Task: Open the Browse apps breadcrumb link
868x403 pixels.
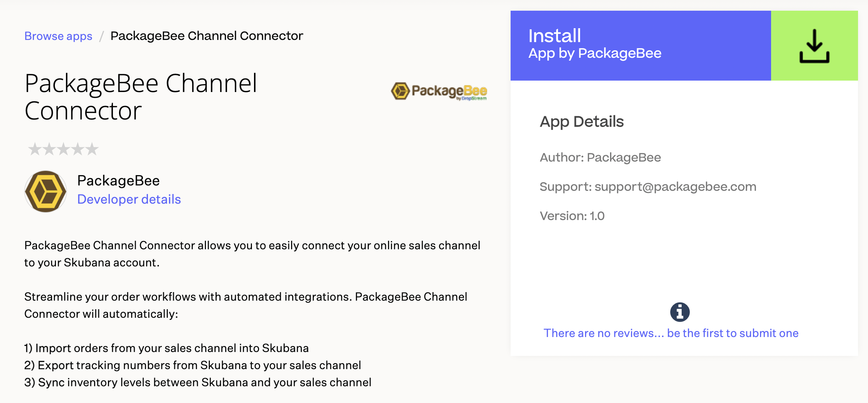Action: tap(58, 36)
